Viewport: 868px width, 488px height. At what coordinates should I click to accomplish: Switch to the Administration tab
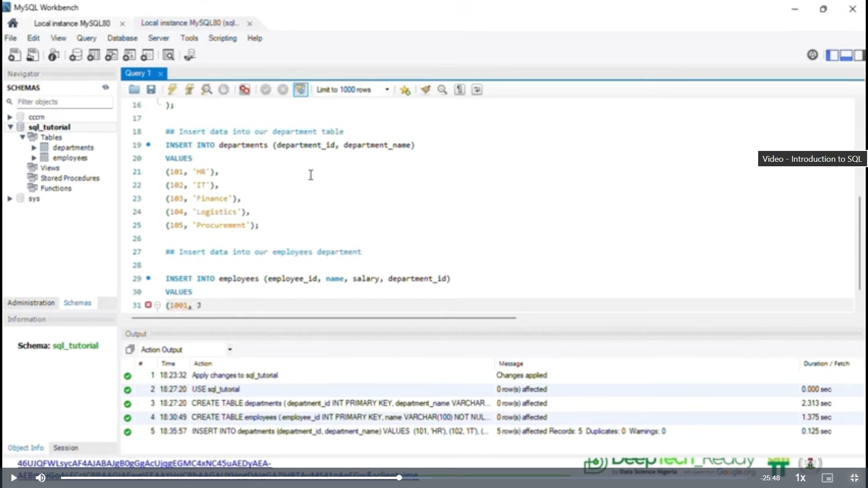click(31, 303)
